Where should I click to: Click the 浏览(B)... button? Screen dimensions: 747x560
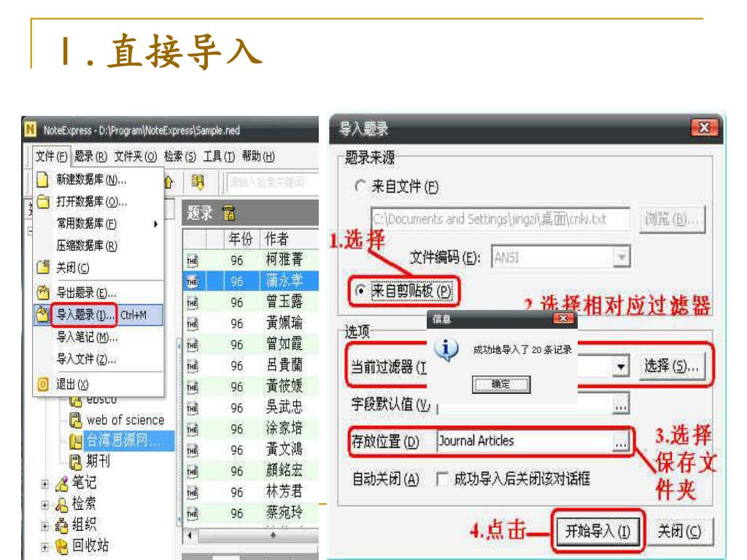(671, 219)
